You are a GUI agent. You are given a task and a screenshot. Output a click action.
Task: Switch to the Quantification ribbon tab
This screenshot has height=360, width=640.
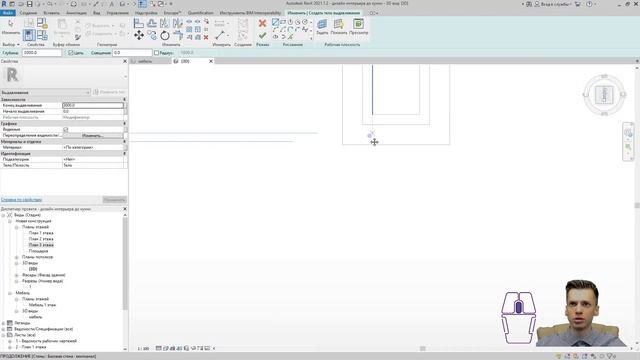pos(200,13)
